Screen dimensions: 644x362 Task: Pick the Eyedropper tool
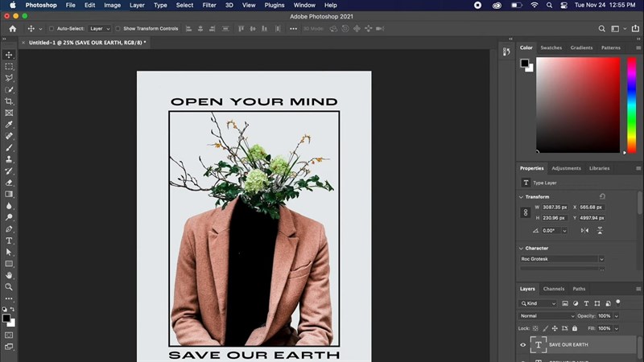click(x=10, y=125)
